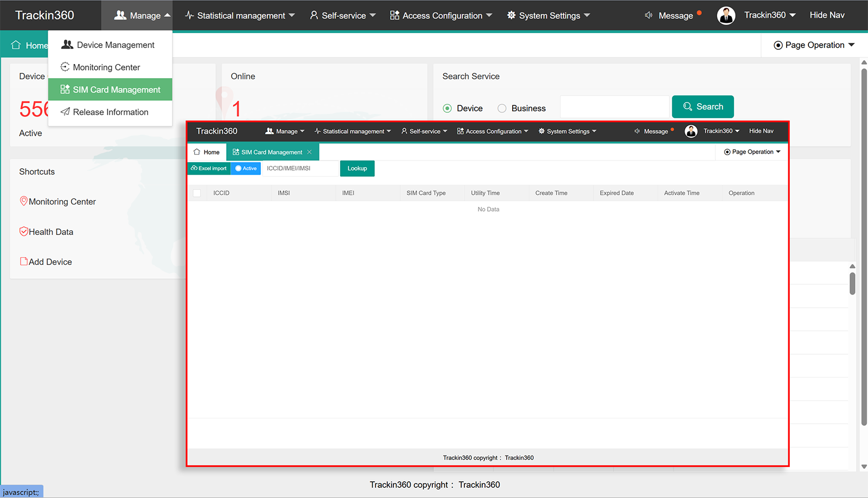Image resolution: width=868 pixels, height=498 pixels.
Task: Click the Excel import button
Action: 209,168
